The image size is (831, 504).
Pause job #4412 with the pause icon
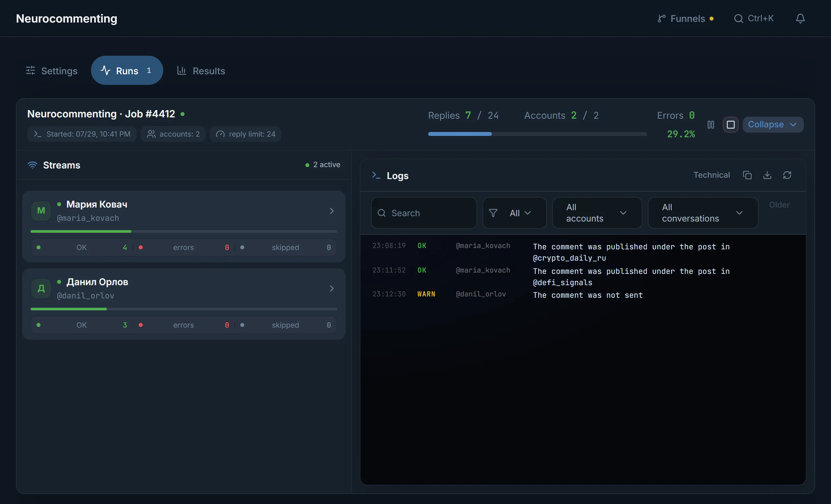[711, 125]
